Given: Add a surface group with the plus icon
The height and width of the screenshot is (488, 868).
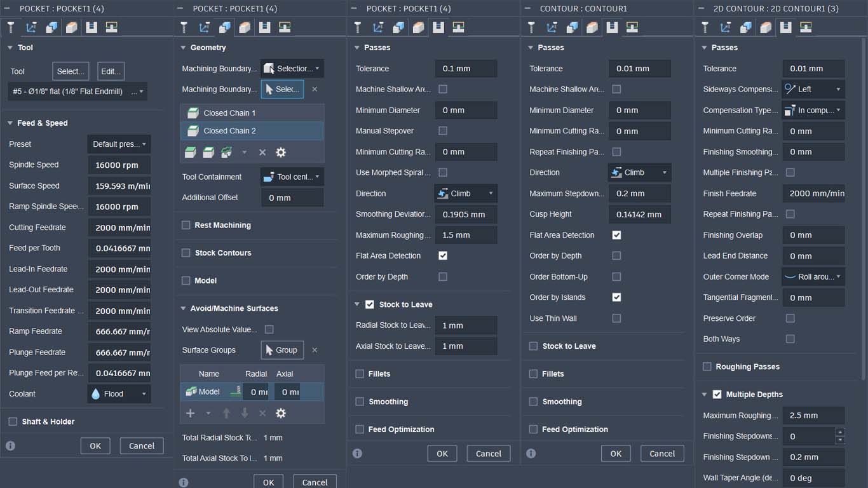Looking at the screenshot, I should click(x=190, y=413).
